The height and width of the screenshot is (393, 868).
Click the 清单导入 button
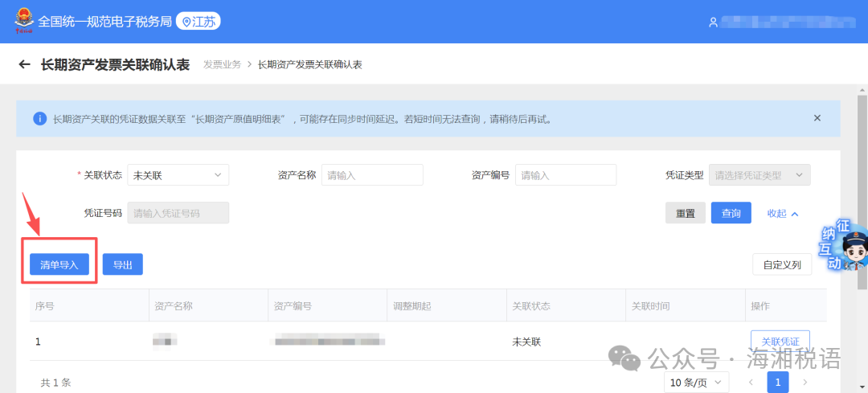[x=59, y=264]
